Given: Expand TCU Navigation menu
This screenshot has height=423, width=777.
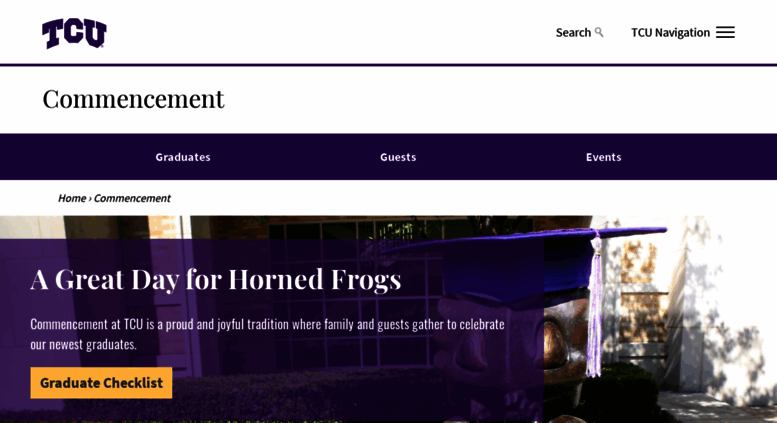Looking at the screenshot, I should pyautogui.click(x=682, y=33).
